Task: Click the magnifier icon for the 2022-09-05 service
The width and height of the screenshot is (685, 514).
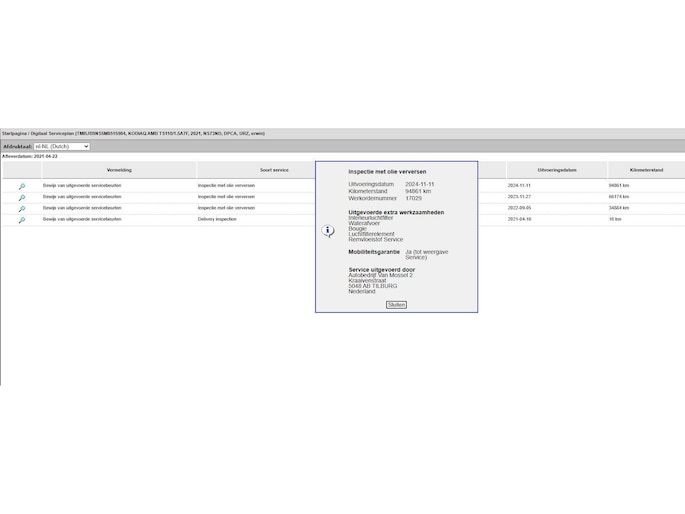Action: click(21, 208)
